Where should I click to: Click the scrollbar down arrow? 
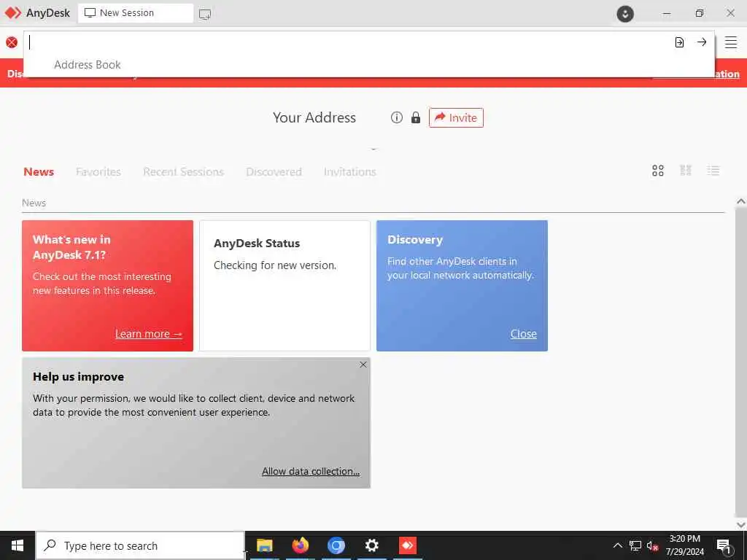[741, 525]
